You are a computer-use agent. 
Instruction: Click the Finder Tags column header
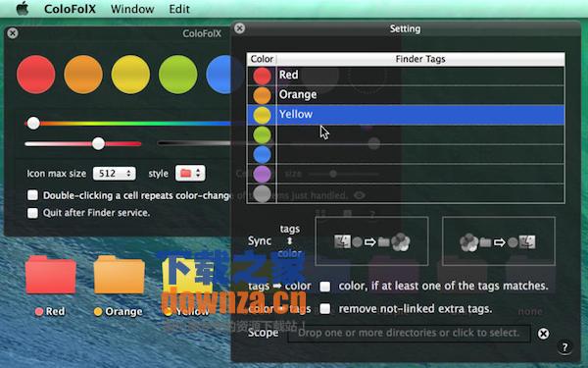pyautogui.click(x=420, y=59)
